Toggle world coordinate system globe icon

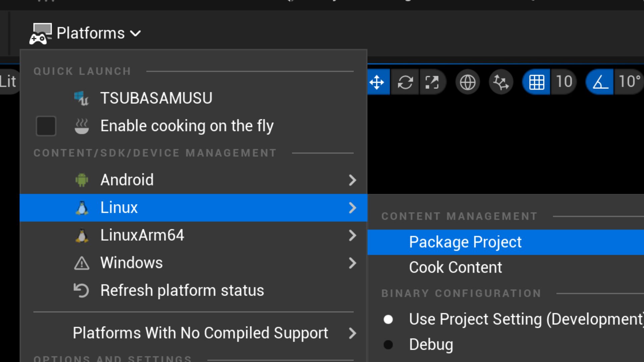pos(468,82)
